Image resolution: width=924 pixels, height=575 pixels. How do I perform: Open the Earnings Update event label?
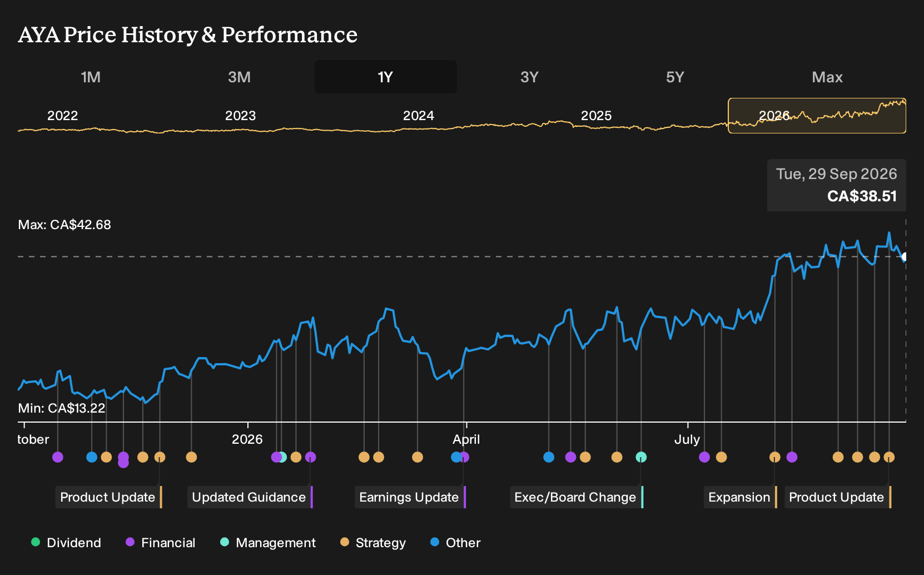[x=410, y=497]
